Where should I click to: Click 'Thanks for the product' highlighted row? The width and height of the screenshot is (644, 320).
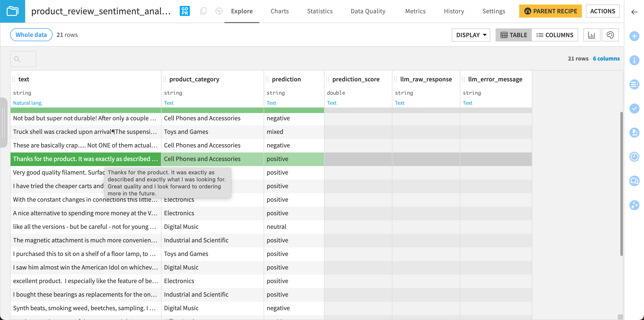[86, 159]
